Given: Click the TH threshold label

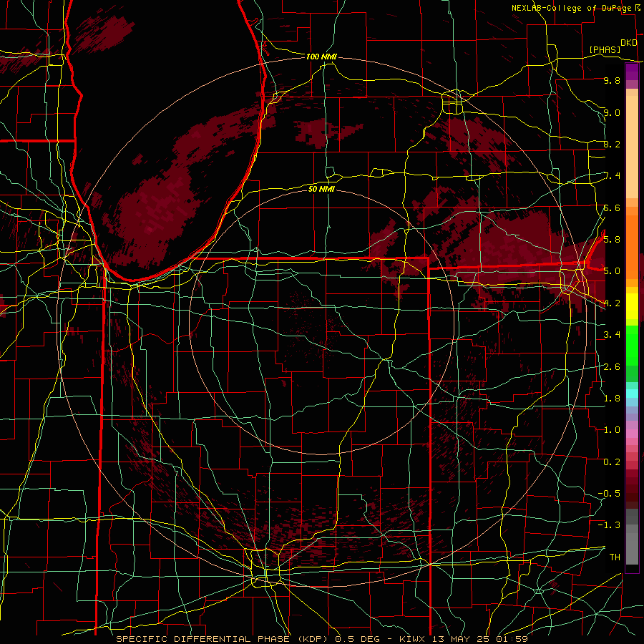Looking at the screenshot, I should click(x=615, y=557).
